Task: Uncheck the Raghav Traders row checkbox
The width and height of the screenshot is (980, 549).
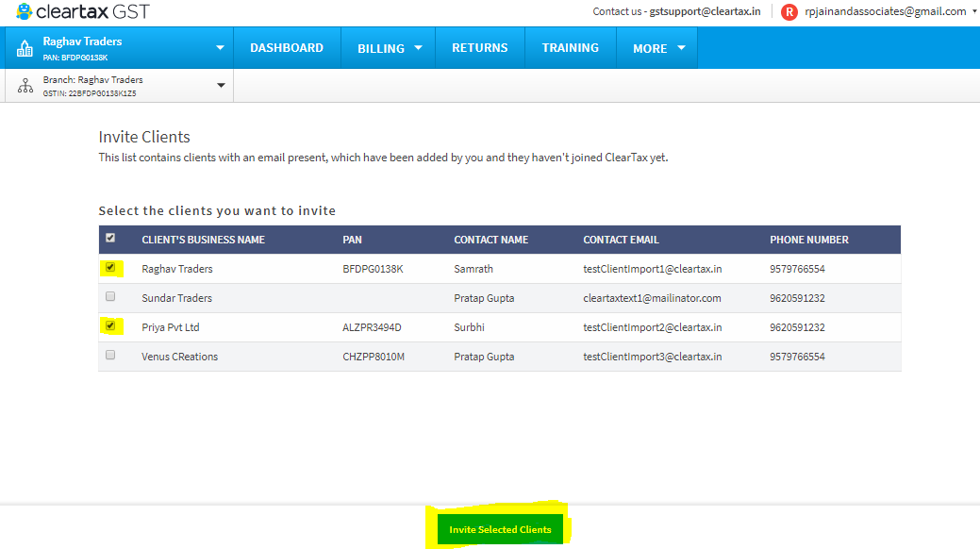Action: pos(110,267)
